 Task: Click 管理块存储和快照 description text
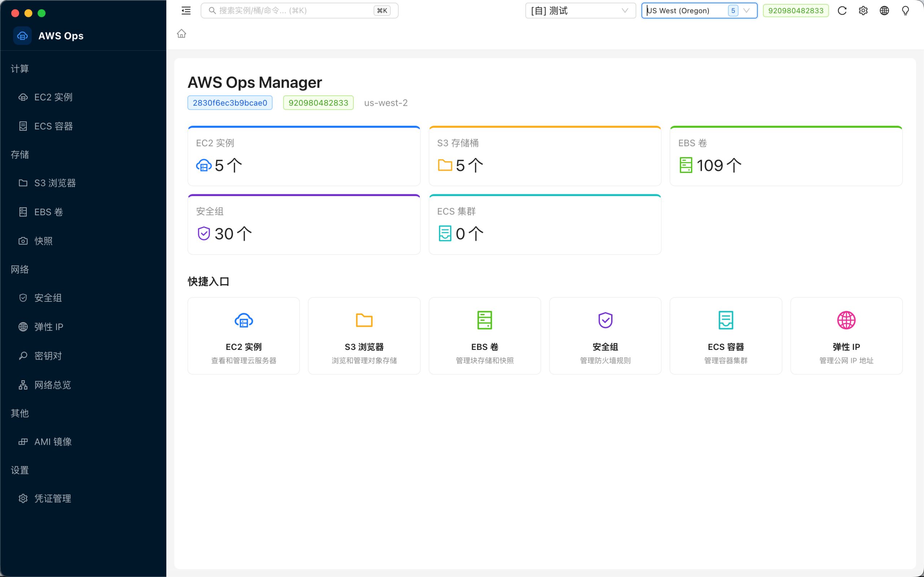point(485,361)
